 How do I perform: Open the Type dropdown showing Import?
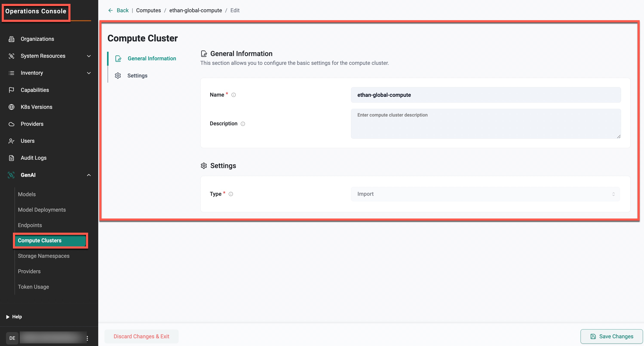coord(485,194)
